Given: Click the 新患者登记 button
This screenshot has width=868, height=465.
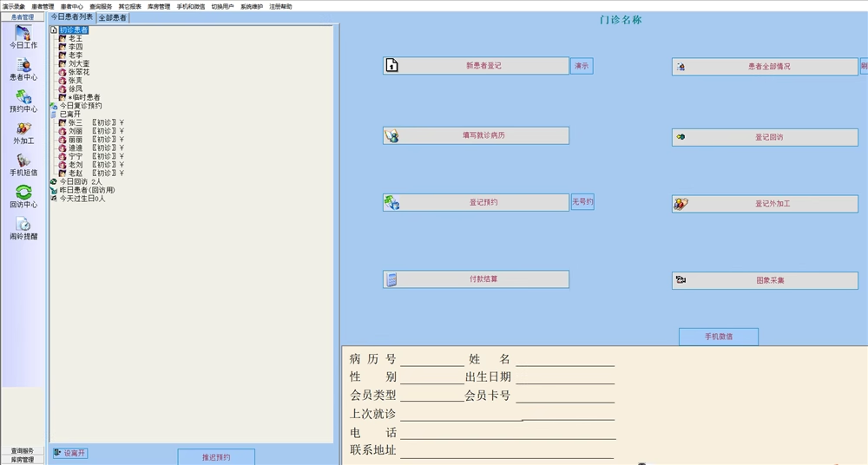Looking at the screenshot, I should pyautogui.click(x=476, y=65).
